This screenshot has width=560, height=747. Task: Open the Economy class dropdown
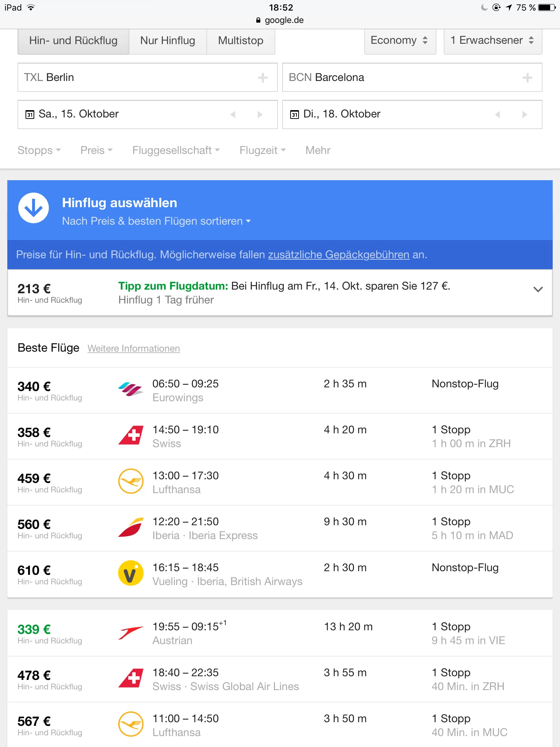pos(400,40)
